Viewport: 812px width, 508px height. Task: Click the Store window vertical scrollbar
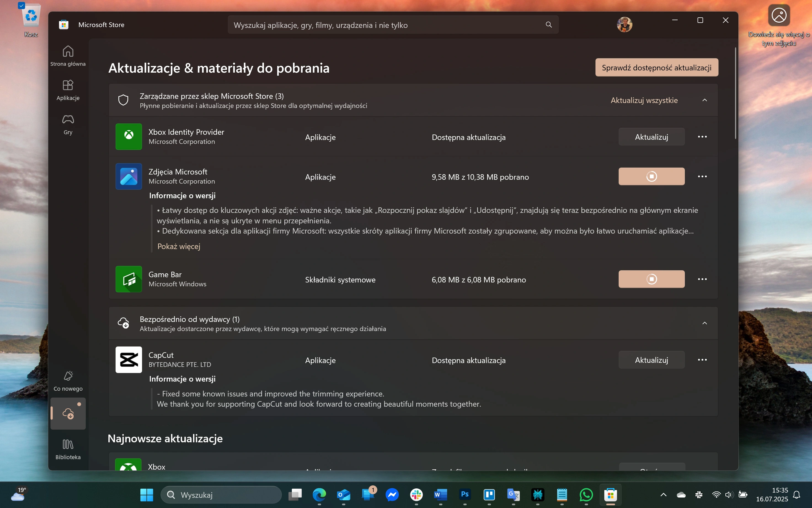[735, 93]
